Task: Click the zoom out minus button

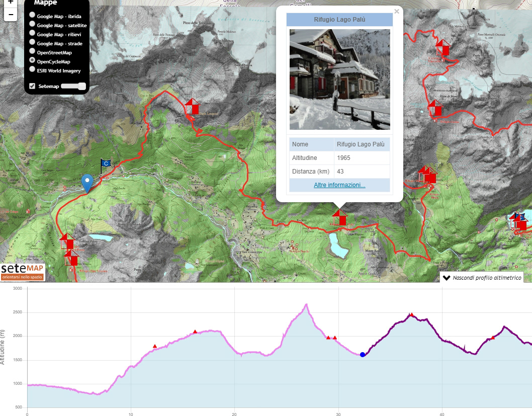Action: click(11, 14)
